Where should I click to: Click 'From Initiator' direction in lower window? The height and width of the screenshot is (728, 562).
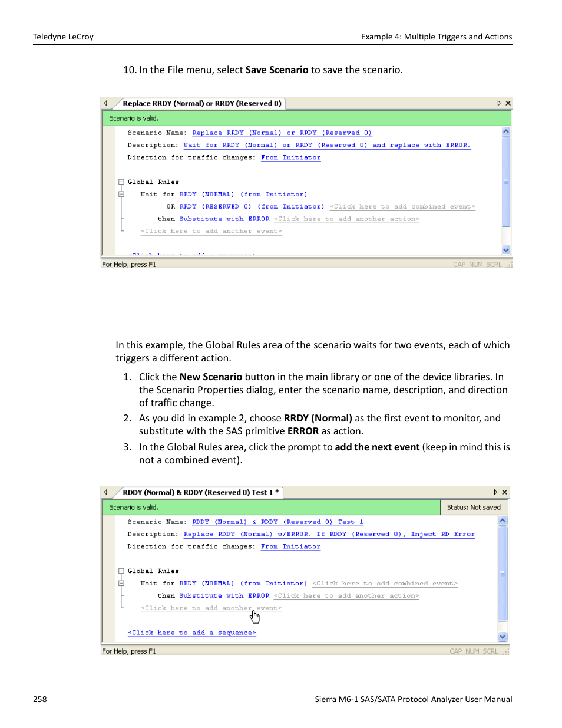(290, 546)
